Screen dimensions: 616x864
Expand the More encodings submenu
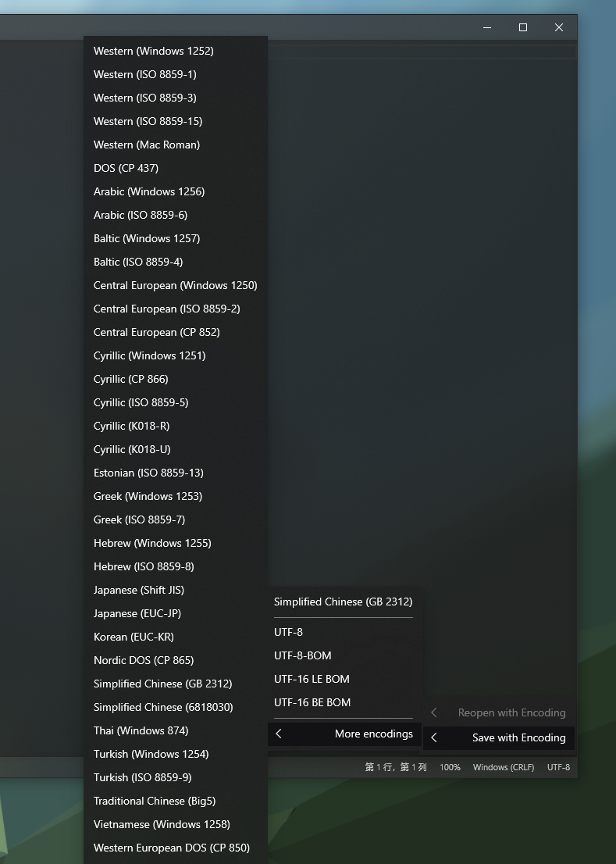344,734
